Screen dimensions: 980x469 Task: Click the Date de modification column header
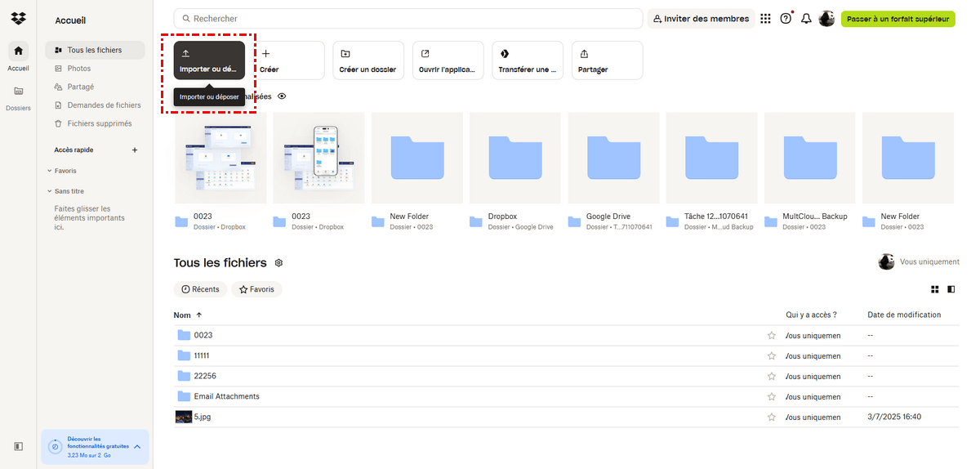(x=904, y=315)
